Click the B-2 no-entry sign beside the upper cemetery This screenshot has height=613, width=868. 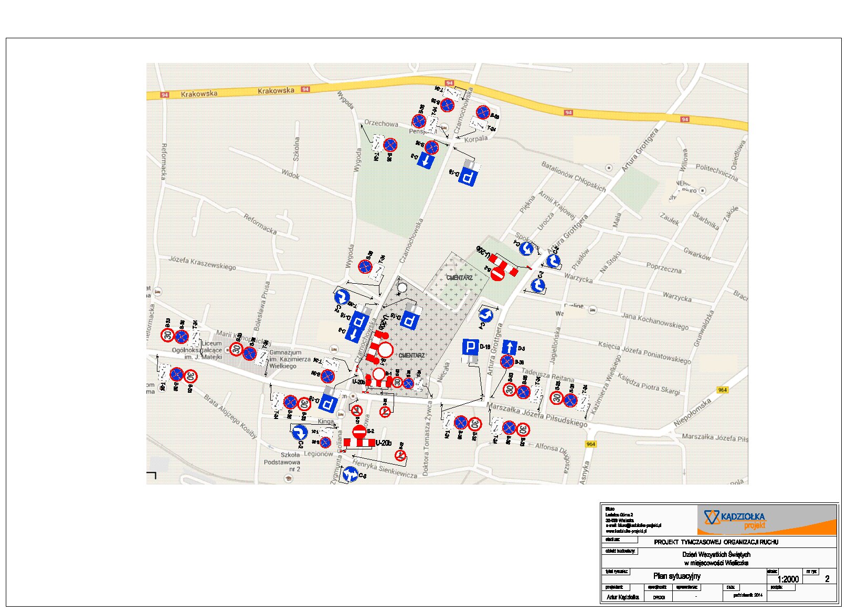pyautogui.click(x=497, y=273)
